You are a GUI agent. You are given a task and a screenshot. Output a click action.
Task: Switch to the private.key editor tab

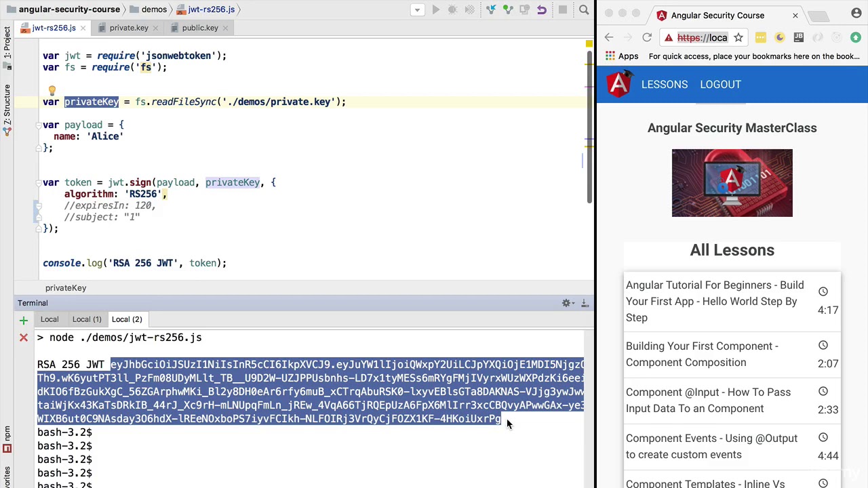point(128,28)
